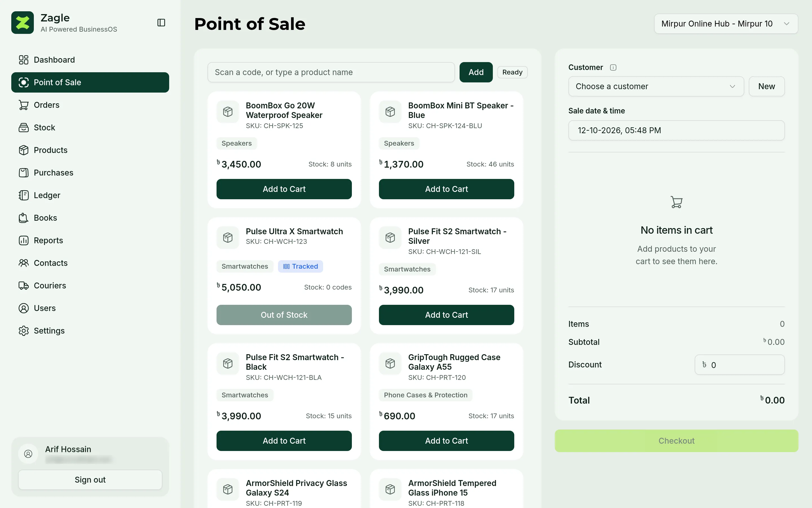
Task: Expand the Choose a customer dropdown
Action: point(656,86)
